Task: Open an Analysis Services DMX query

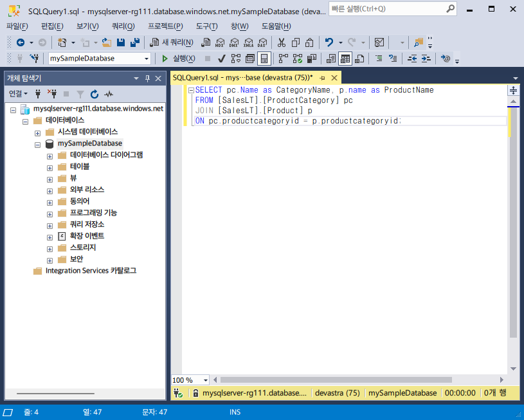Action: [234, 42]
